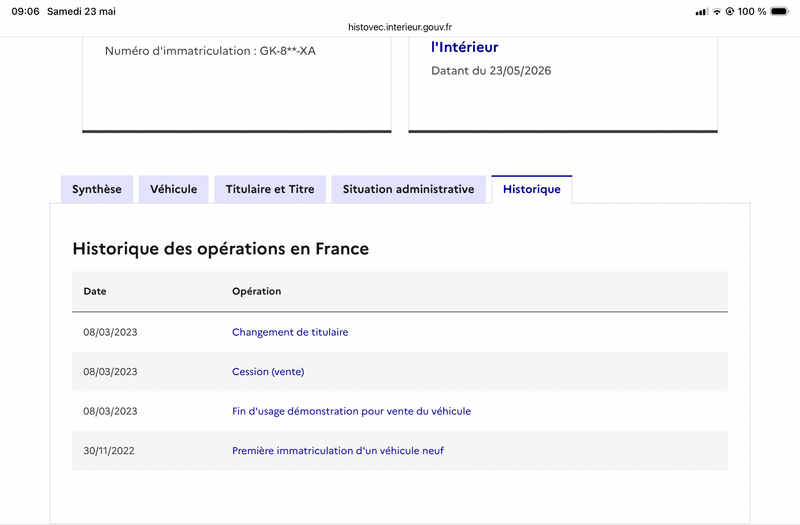The width and height of the screenshot is (800, 525).
Task: Select the Situation administrative tab
Action: [x=408, y=189]
